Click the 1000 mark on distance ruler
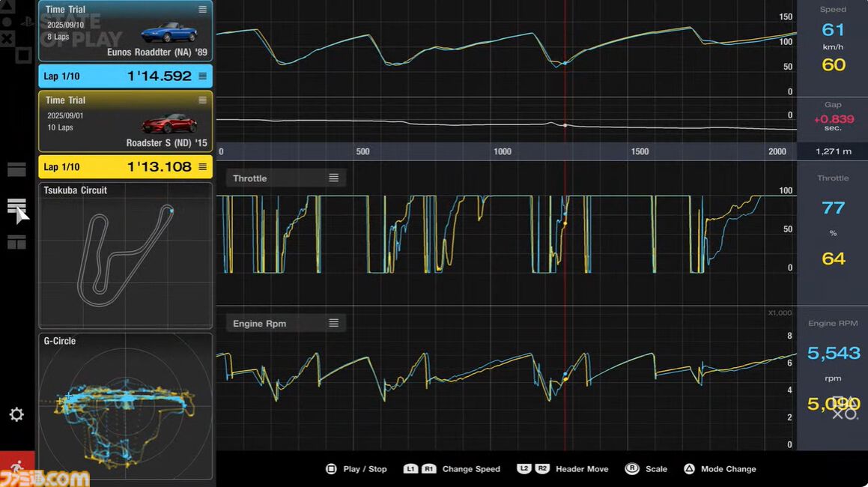868x487 pixels. (x=502, y=151)
